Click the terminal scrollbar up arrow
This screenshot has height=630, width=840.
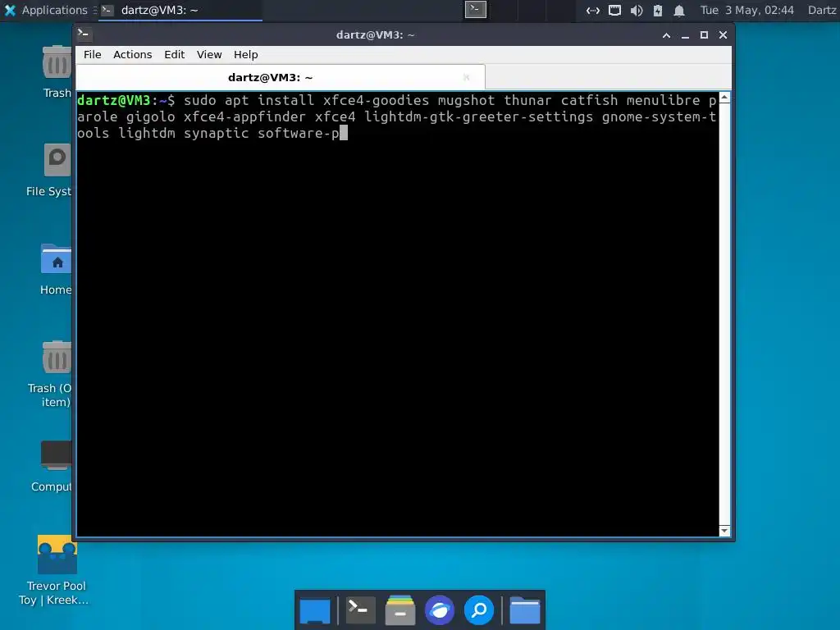pos(724,98)
